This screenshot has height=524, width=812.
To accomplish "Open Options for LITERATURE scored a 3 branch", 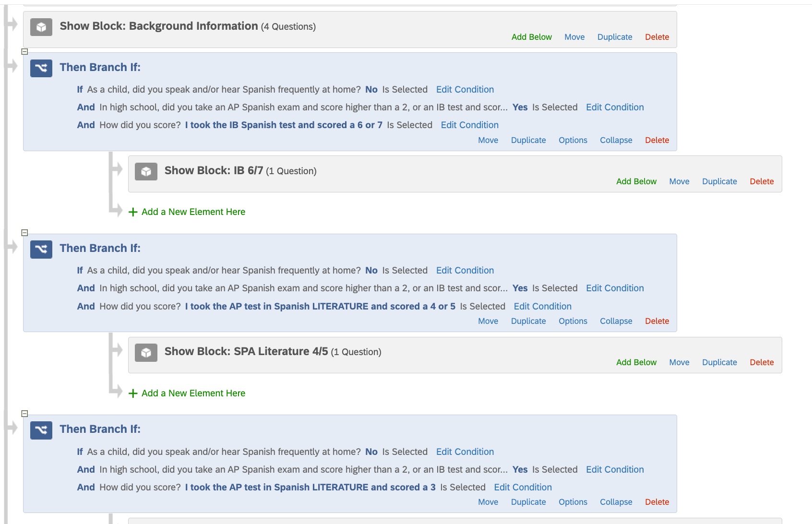I will pos(573,502).
